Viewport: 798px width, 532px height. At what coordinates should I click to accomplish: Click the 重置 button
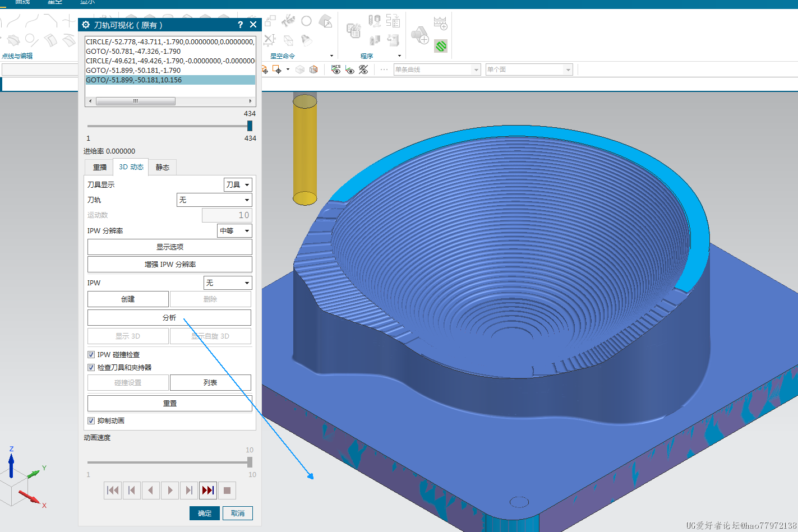170,403
